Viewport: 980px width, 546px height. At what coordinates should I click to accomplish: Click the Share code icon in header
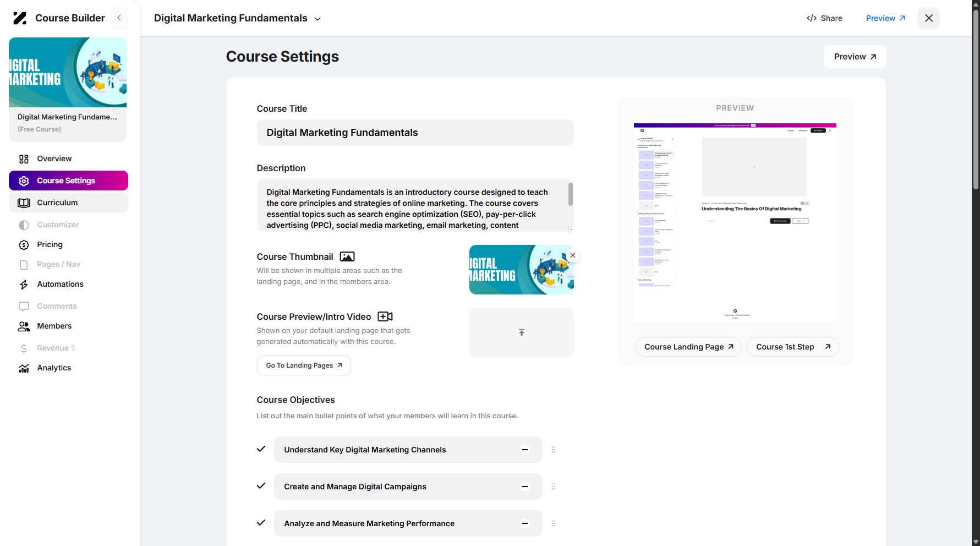[x=812, y=18]
